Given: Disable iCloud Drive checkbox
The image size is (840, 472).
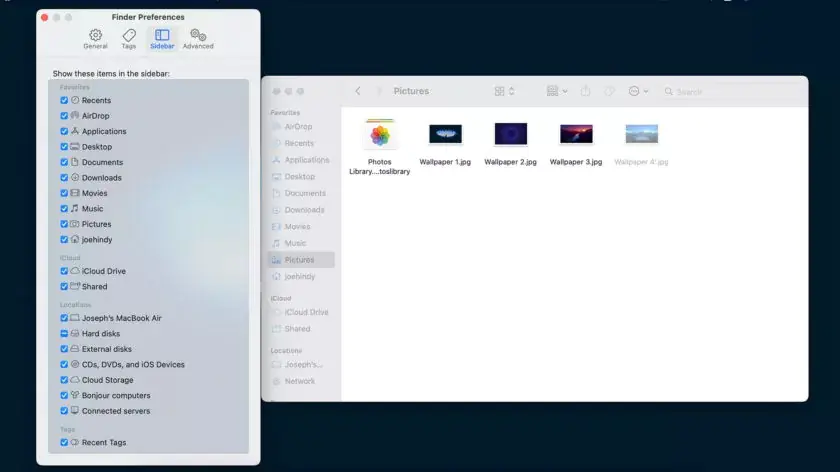Looking at the screenshot, I should point(64,272).
